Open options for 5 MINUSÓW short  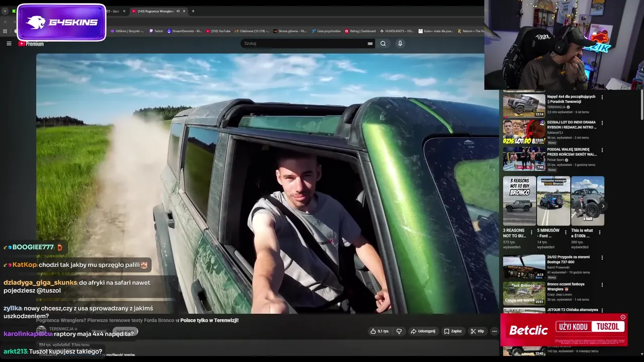coord(566,232)
